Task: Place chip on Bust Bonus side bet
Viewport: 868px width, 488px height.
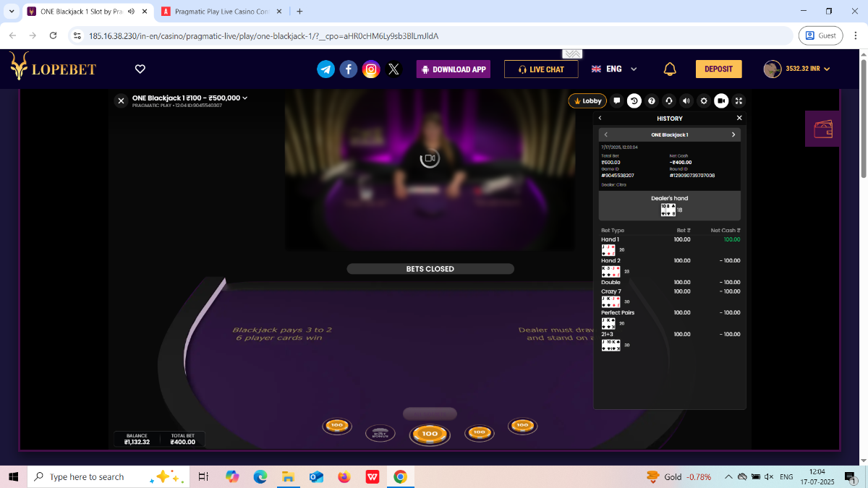Action: click(380, 433)
